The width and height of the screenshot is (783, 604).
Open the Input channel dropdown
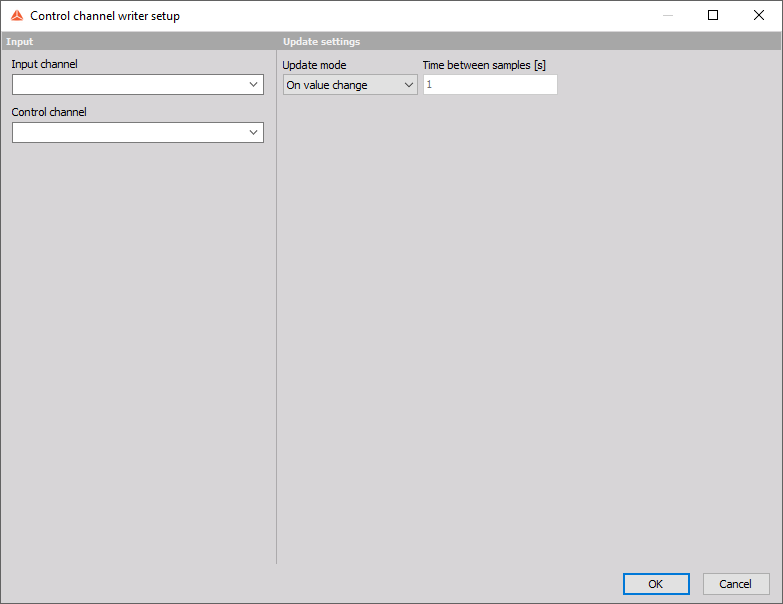click(138, 85)
